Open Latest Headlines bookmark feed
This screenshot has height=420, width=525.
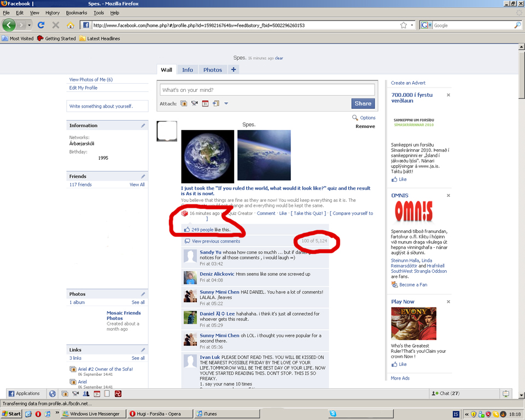tap(100, 38)
